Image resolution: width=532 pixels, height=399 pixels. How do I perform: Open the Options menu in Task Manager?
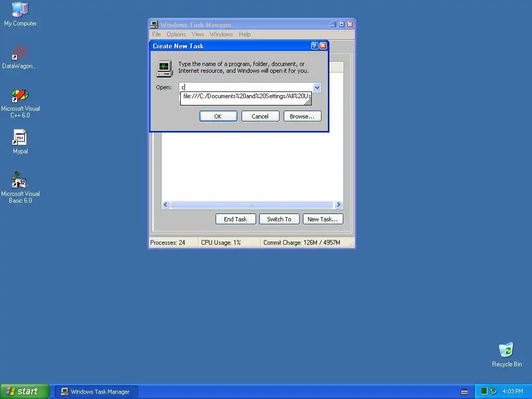coord(176,34)
